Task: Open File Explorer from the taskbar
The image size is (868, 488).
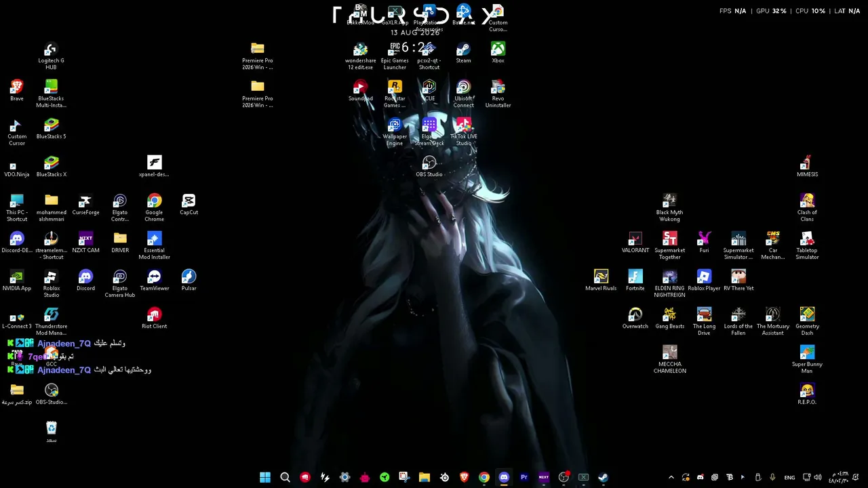Action: [424, 477]
